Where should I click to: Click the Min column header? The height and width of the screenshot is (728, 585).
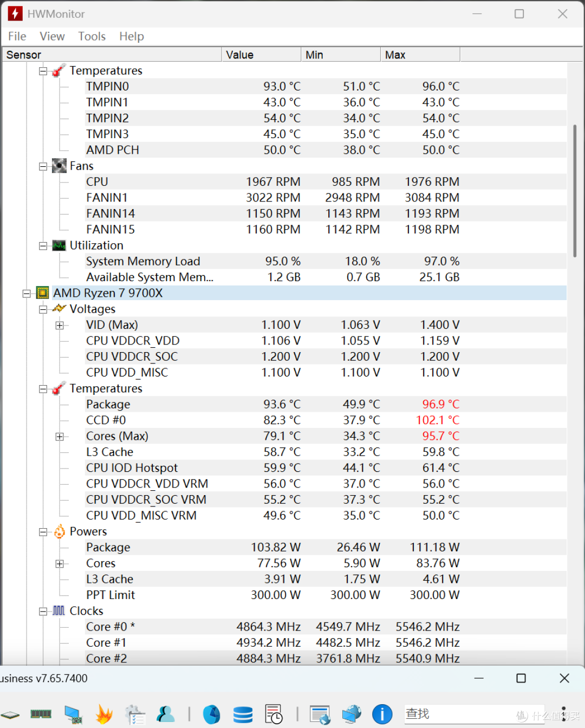(341, 55)
